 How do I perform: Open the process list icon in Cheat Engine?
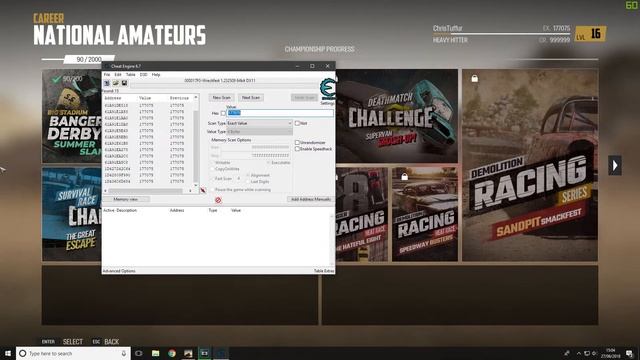pos(107,83)
